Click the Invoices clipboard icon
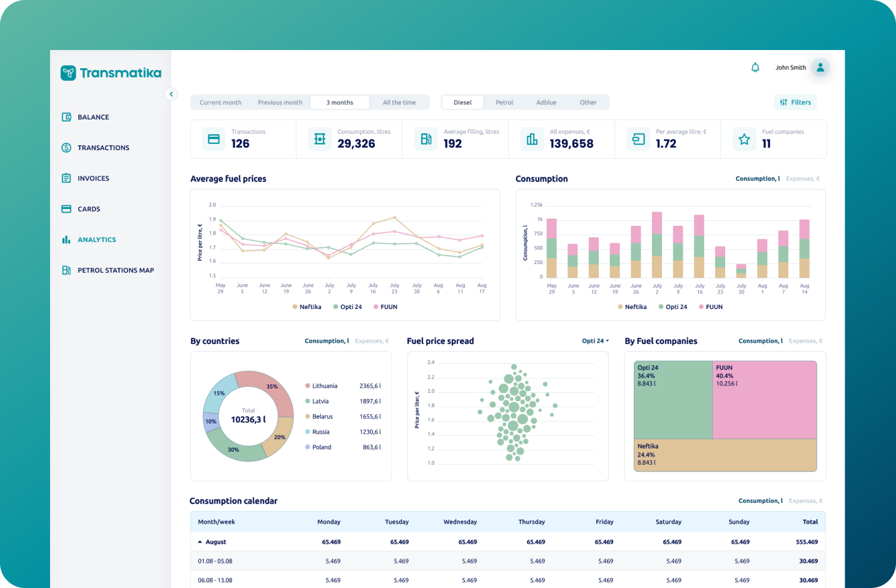 (x=66, y=178)
